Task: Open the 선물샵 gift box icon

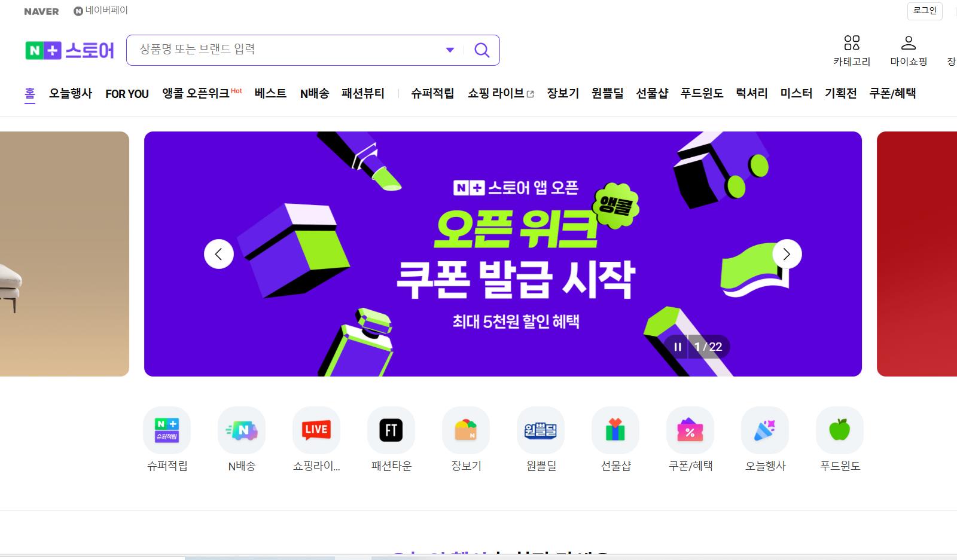Action: pos(615,430)
